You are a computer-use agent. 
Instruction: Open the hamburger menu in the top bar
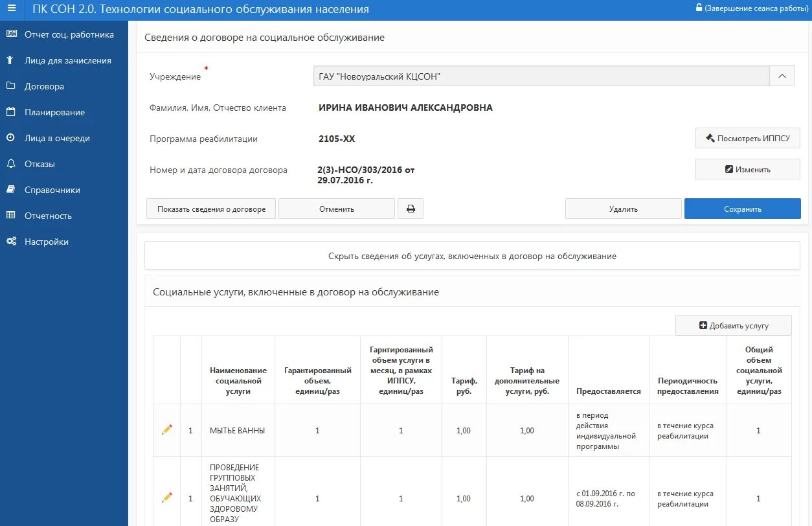pyautogui.click(x=11, y=9)
